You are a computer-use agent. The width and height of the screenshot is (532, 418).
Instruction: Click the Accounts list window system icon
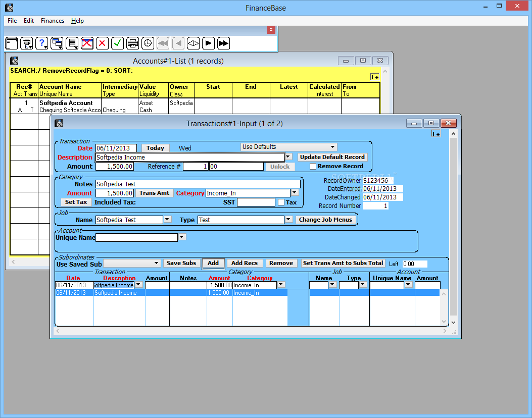14,61
